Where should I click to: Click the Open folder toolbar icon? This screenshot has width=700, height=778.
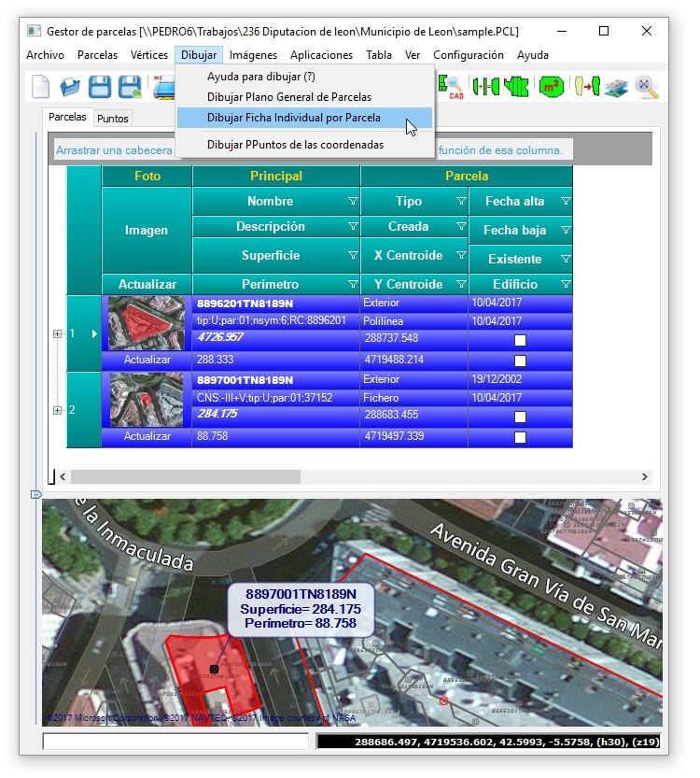[x=69, y=87]
